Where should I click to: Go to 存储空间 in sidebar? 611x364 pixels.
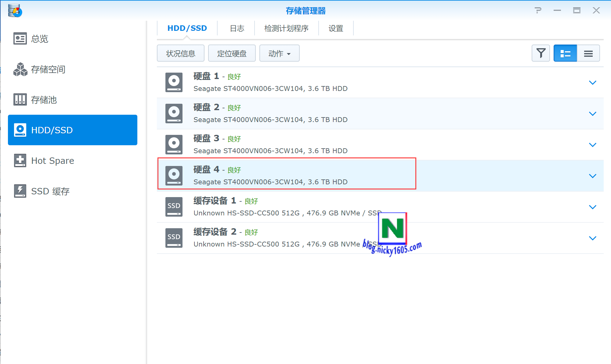73,69
